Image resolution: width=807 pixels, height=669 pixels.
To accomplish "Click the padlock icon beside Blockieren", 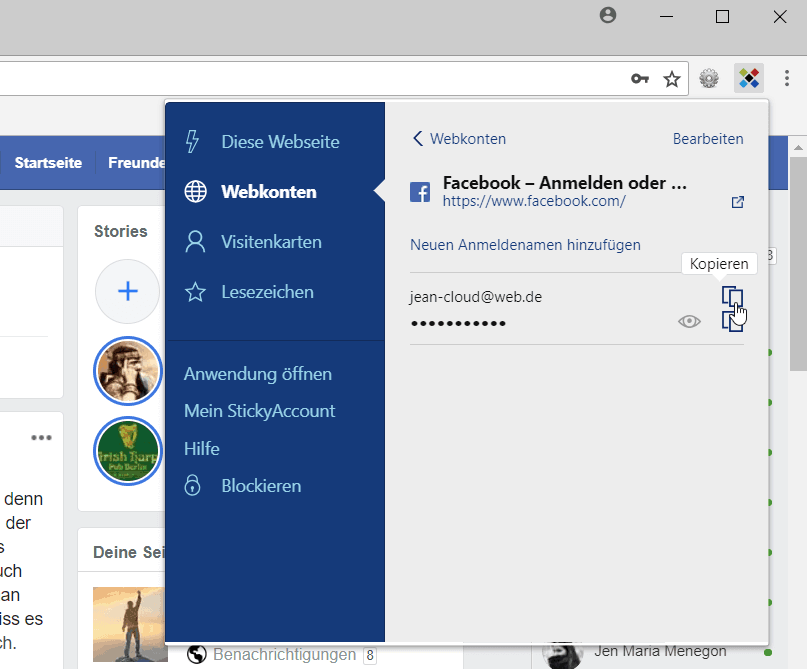I will (x=192, y=485).
